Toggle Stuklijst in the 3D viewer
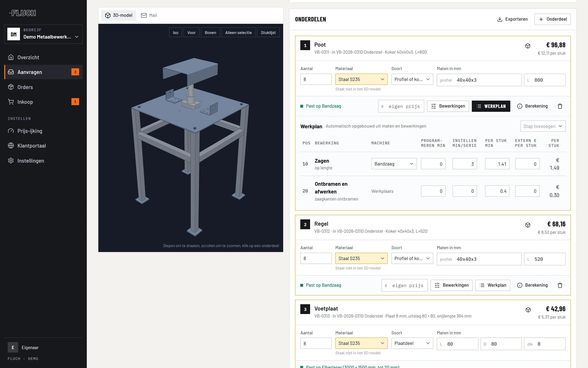The height and width of the screenshot is (368, 588). coord(268,32)
